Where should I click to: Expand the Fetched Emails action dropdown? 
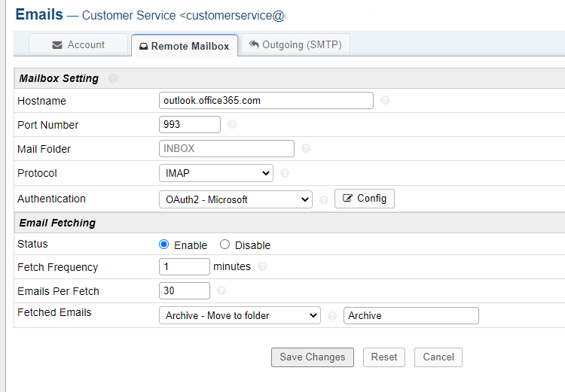(240, 315)
